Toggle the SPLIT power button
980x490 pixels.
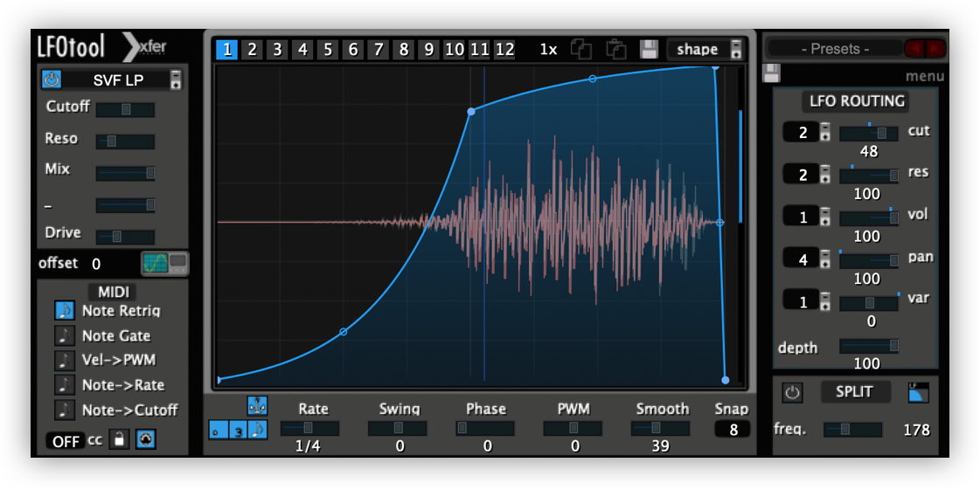tap(792, 393)
